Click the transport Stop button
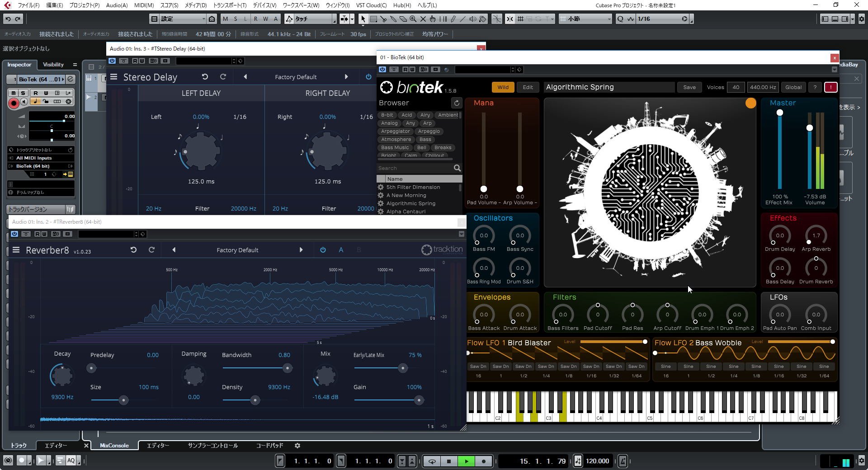 pos(448,461)
